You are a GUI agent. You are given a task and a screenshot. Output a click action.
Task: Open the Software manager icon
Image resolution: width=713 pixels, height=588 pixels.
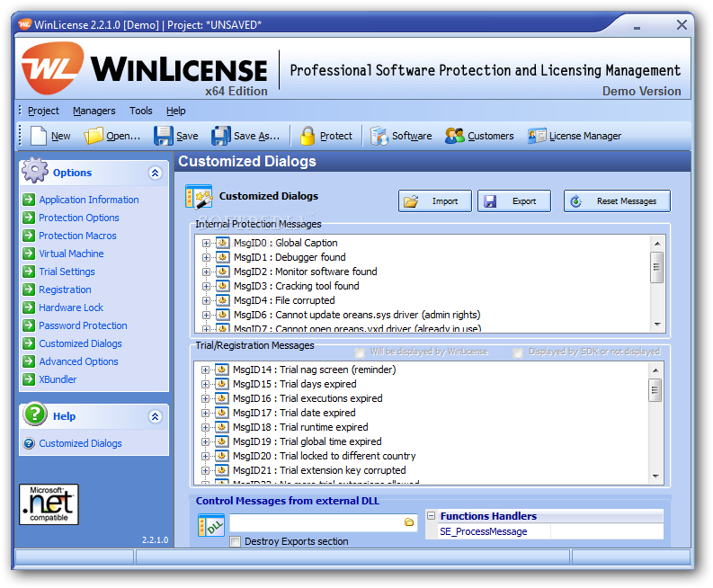coord(379,136)
